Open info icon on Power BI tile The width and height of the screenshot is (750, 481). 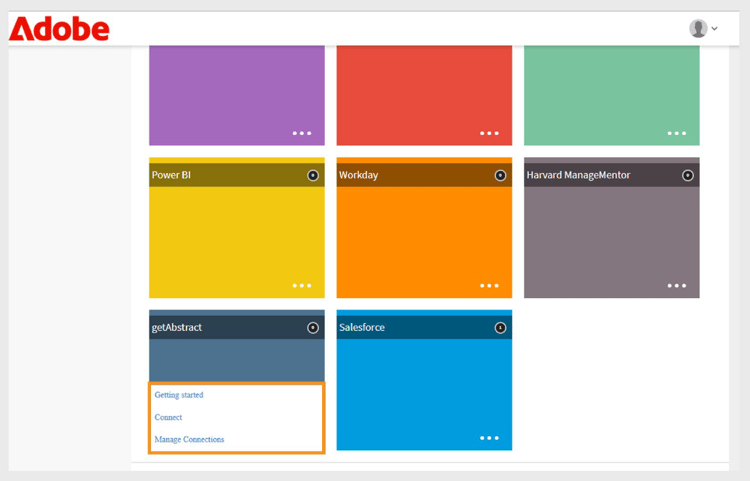313,175
